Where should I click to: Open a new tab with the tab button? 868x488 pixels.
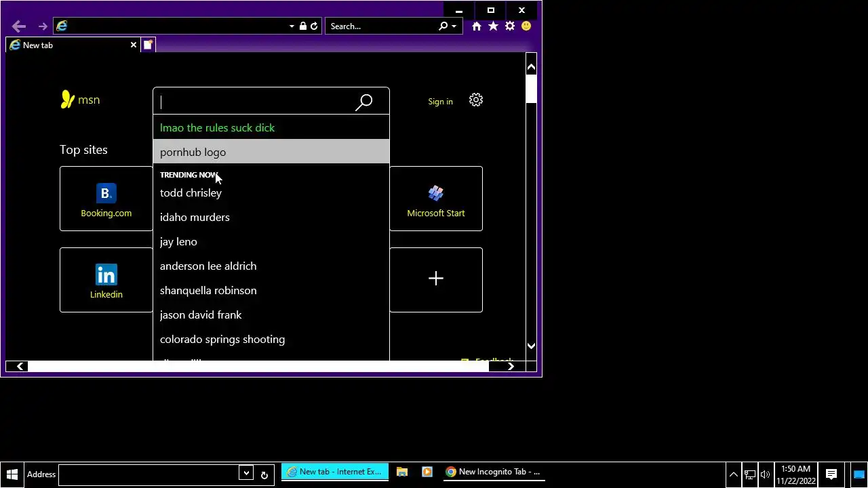148,45
